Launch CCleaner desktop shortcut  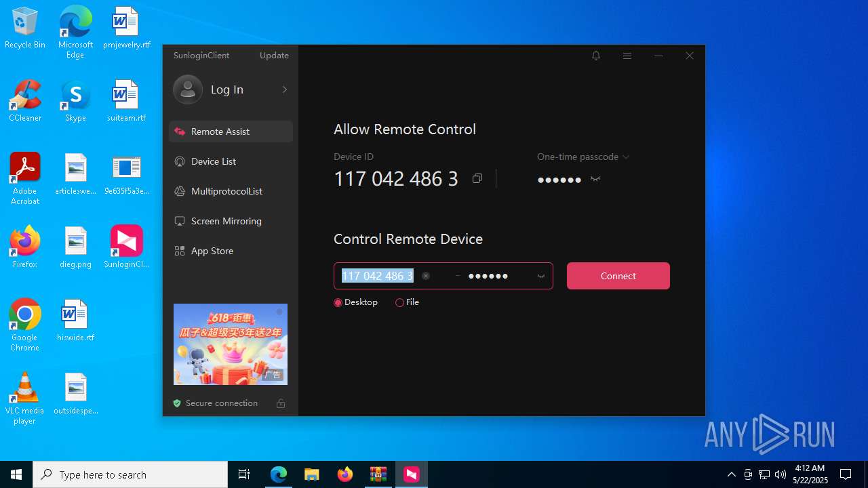coord(25,101)
